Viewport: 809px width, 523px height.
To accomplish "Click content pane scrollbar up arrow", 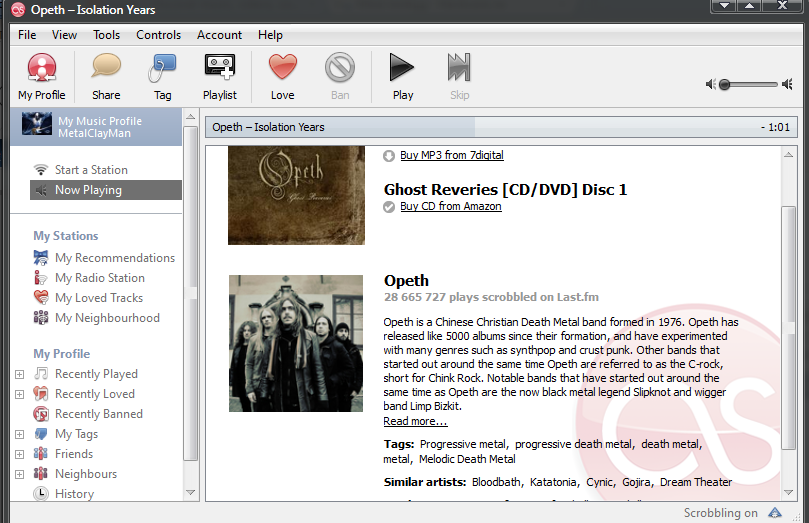I will coord(788,154).
